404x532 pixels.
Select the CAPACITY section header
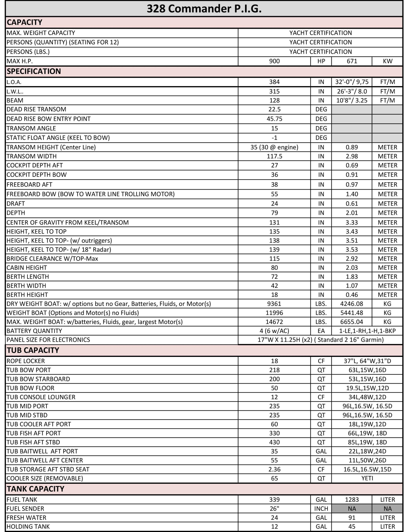[204, 22]
